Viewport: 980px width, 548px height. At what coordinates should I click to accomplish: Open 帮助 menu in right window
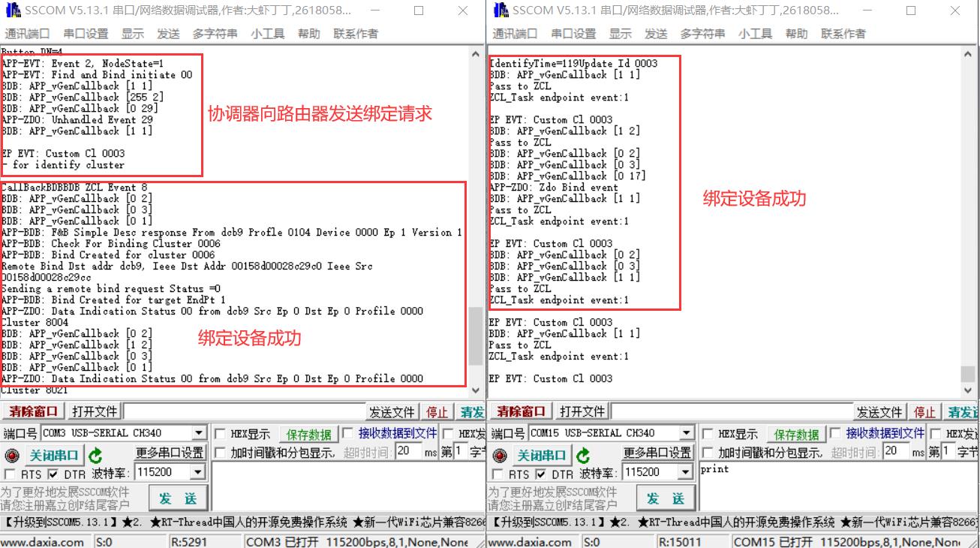pyautogui.click(x=796, y=34)
